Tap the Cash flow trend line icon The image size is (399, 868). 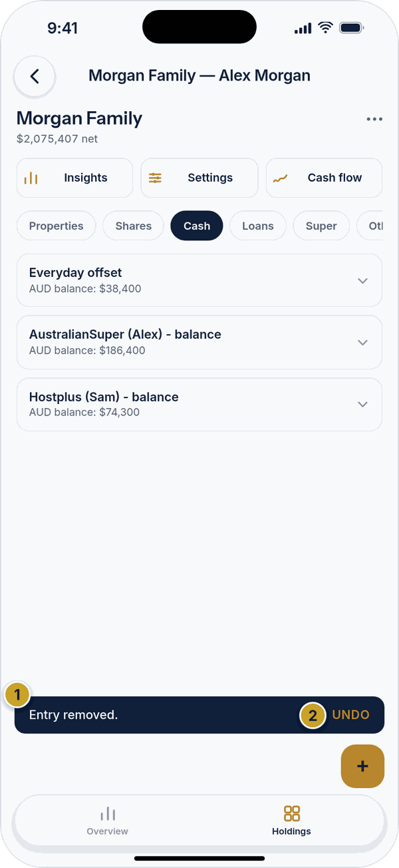coord(280,178)
